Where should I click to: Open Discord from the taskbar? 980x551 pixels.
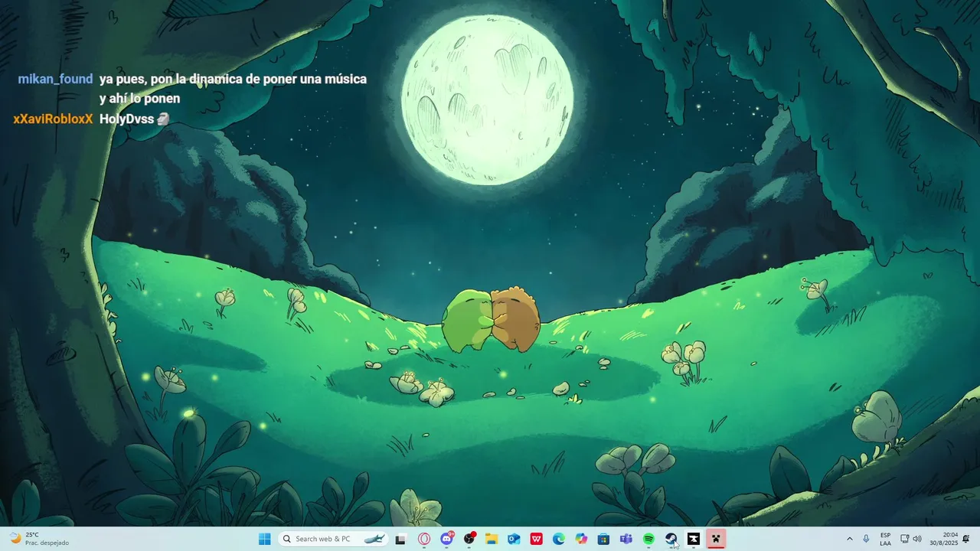click(x=446, y=539)
